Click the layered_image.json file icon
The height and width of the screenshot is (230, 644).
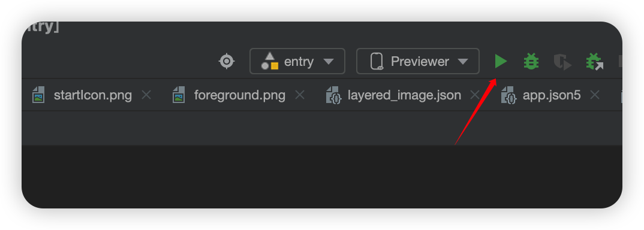(333, 95)
